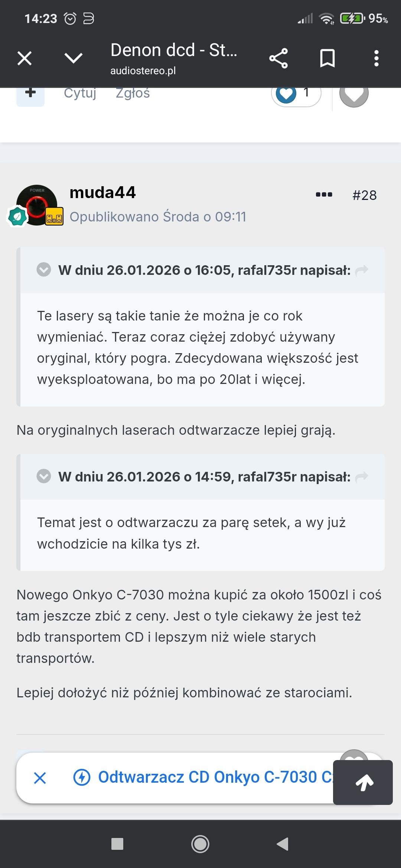Image resolution: width=401 pixels, height=868 pixels.
Task: Close the in-app browser tab
Action: click(25, 58)
